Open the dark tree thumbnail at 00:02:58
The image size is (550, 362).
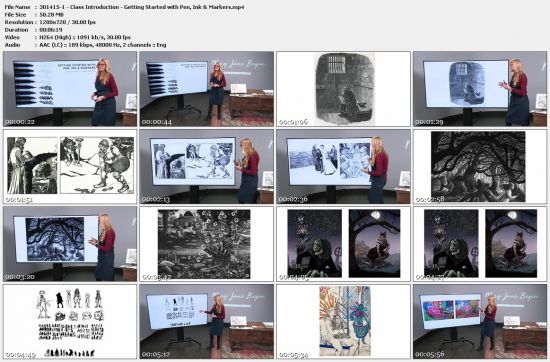click(x=480, y=167)
